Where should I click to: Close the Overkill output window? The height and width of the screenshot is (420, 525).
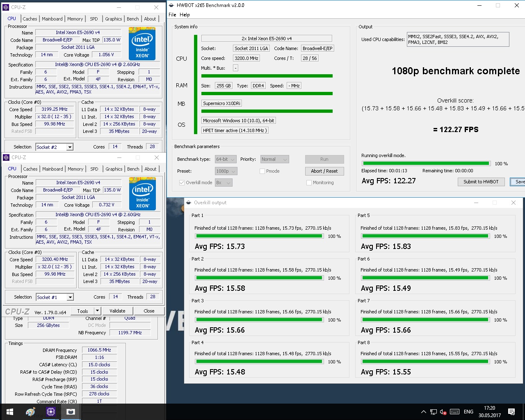coord(514,203)
